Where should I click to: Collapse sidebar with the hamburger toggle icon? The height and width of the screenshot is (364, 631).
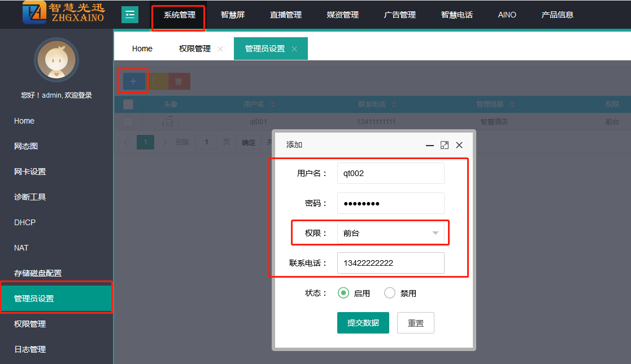click(x=130, y=15)
